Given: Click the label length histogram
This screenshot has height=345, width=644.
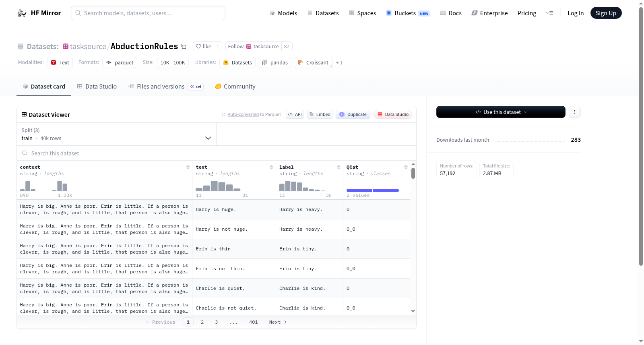Looking at the screenshot, I should (305, 186).
